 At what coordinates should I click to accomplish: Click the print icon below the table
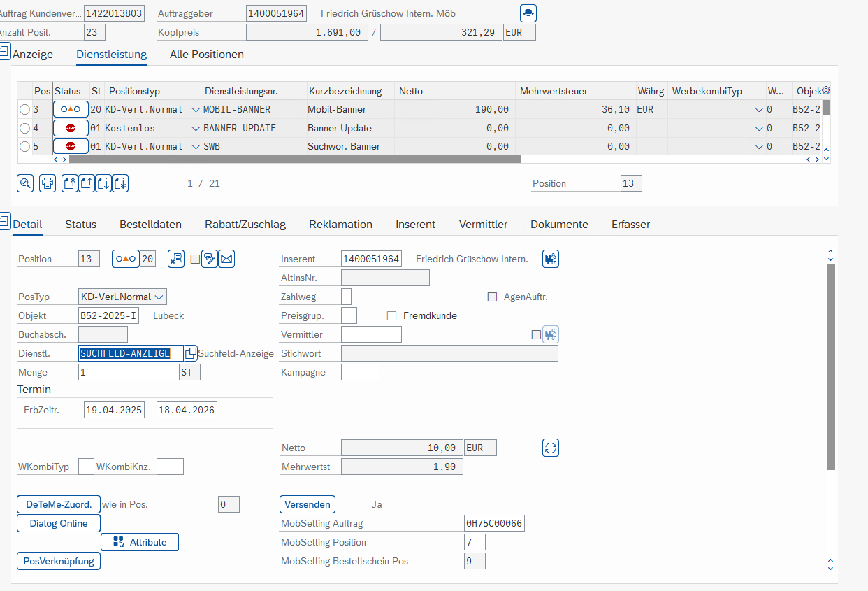pyautogui.click(x=48, y=183)
